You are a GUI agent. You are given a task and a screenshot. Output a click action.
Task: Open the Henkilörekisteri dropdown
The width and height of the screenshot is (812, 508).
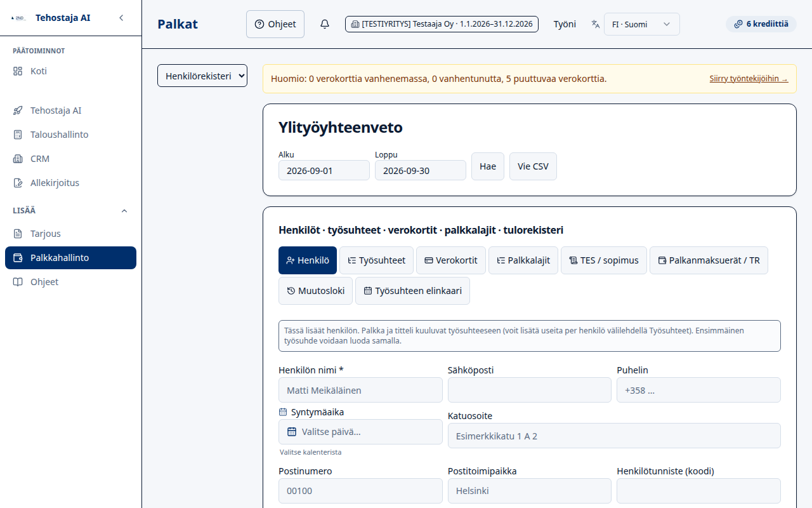(x=202, y=76)
